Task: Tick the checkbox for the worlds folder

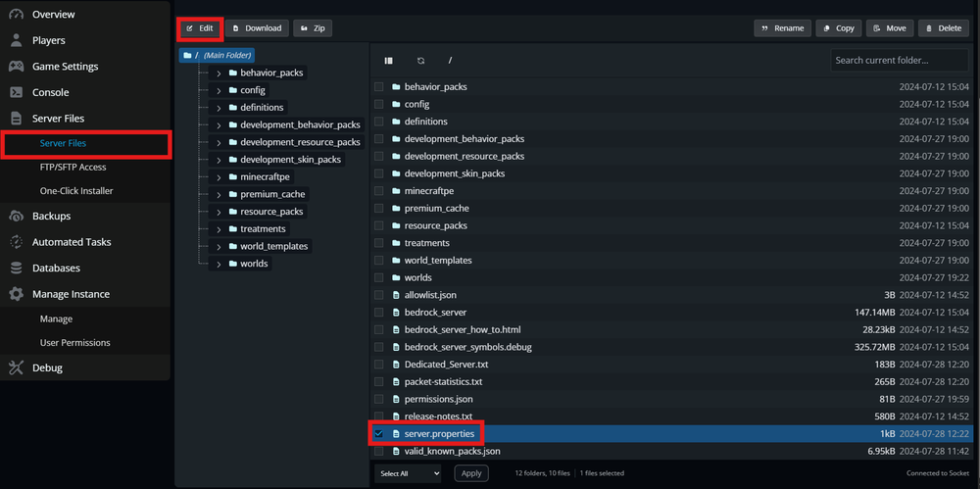Action: pos(379,278)
